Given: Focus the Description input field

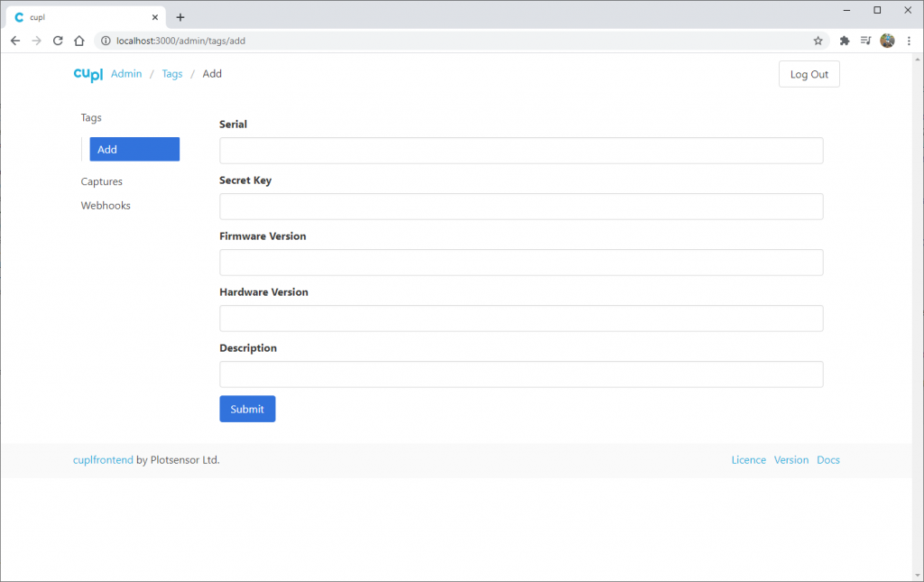Looking at the screenshot, I should coord(522,374).
